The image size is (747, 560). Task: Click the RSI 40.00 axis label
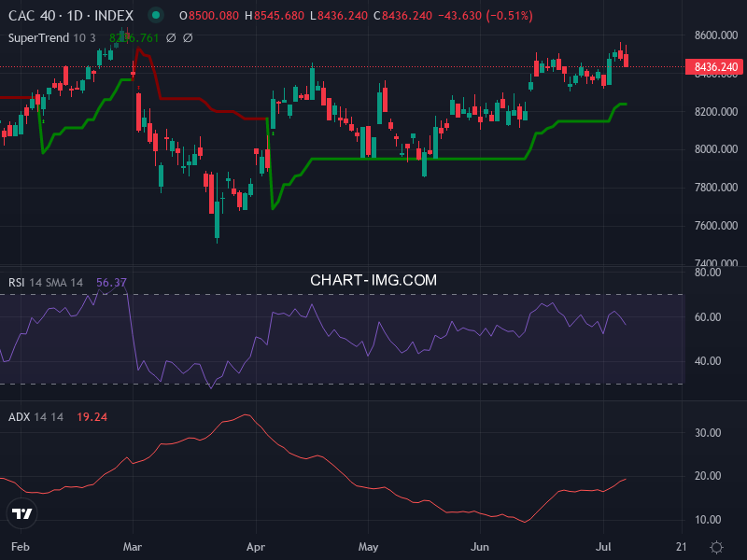[708, 361]
